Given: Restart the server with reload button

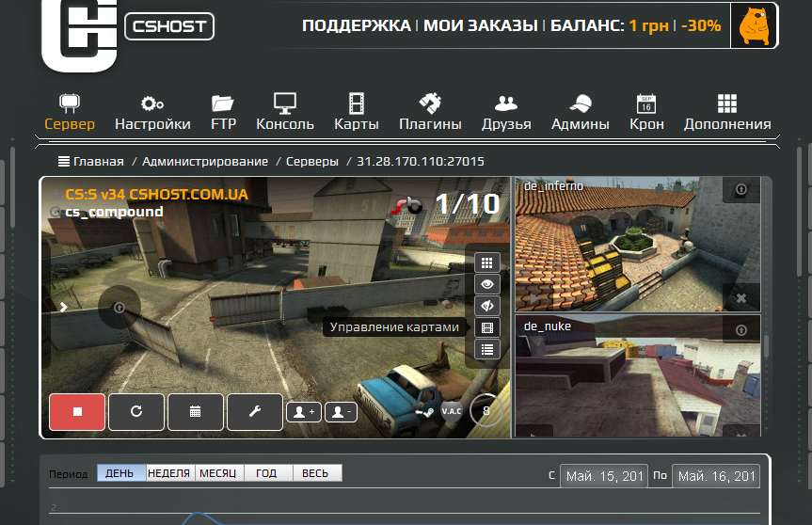Looking at the screenshot, I should pyautogui.click(x=136, y=411).
